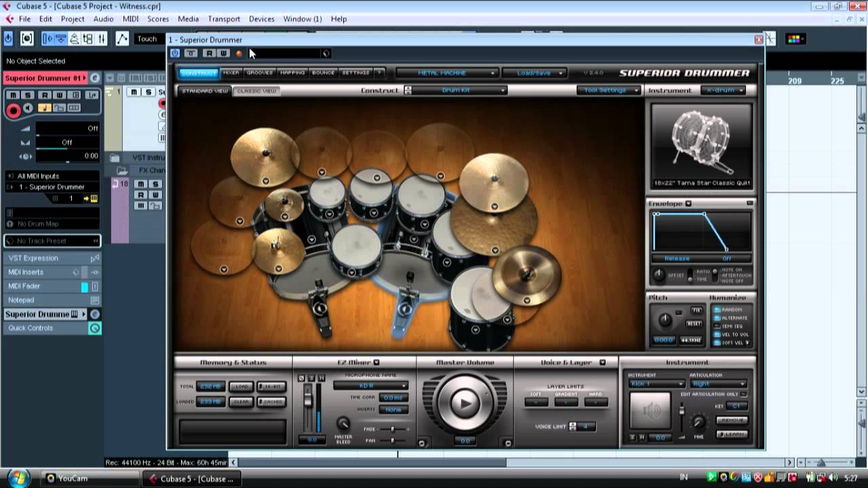Image resolution: width=868 pixels, height=488 pixels.
Task: Open the X-drum instrument dropdown
Action: point(724,90)
